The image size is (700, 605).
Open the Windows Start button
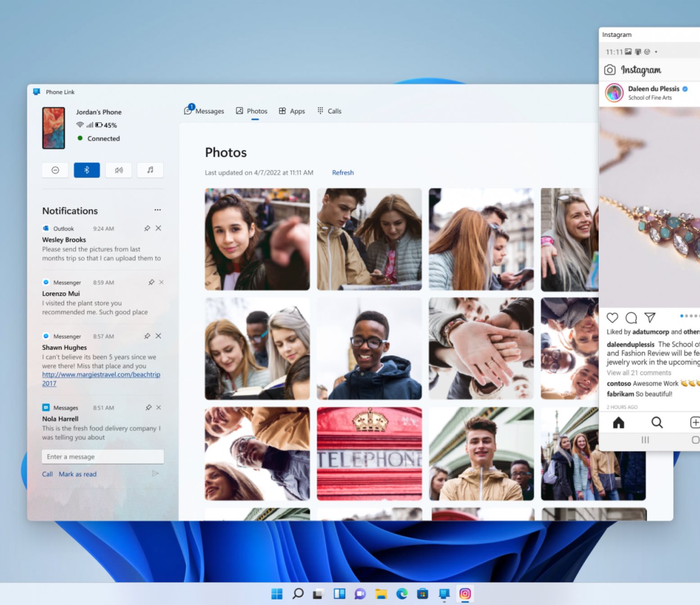pyautogui.click(x=277, y=594)
